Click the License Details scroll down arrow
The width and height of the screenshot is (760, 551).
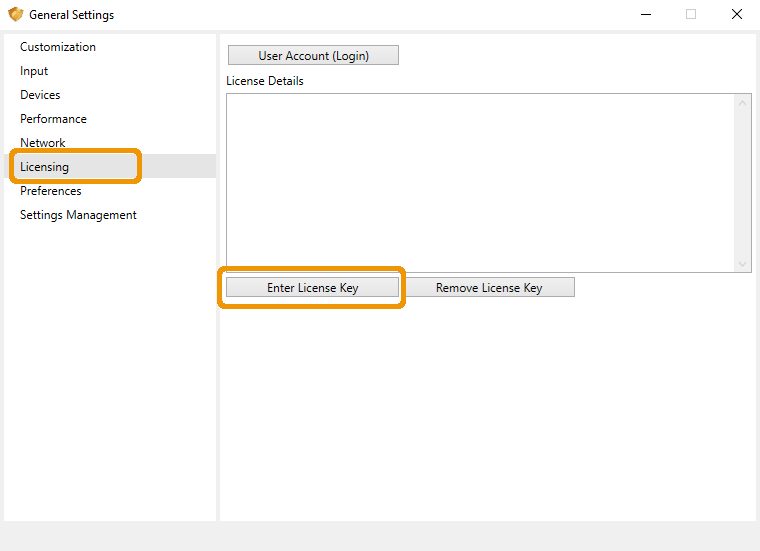click(742, 264)
